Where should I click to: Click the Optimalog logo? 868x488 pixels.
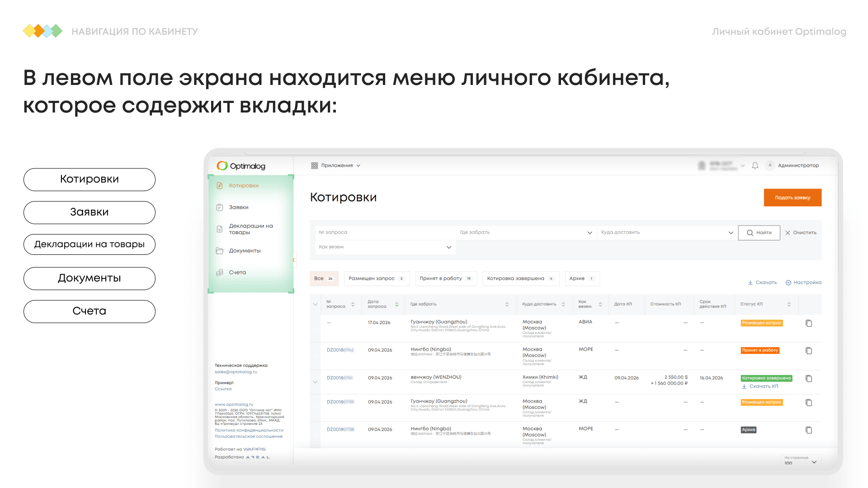241,166
